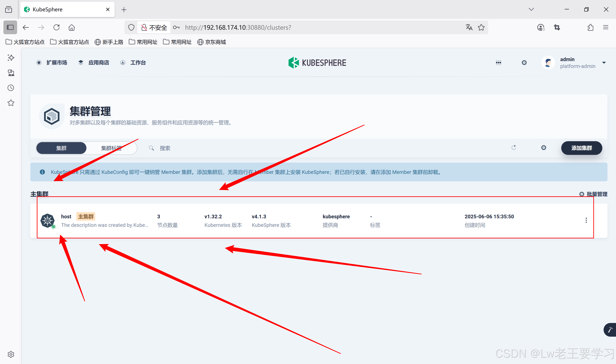Open the Firefox hamburger menu
The width and height of the screenshot is (616, 364).
coord(606,27)
